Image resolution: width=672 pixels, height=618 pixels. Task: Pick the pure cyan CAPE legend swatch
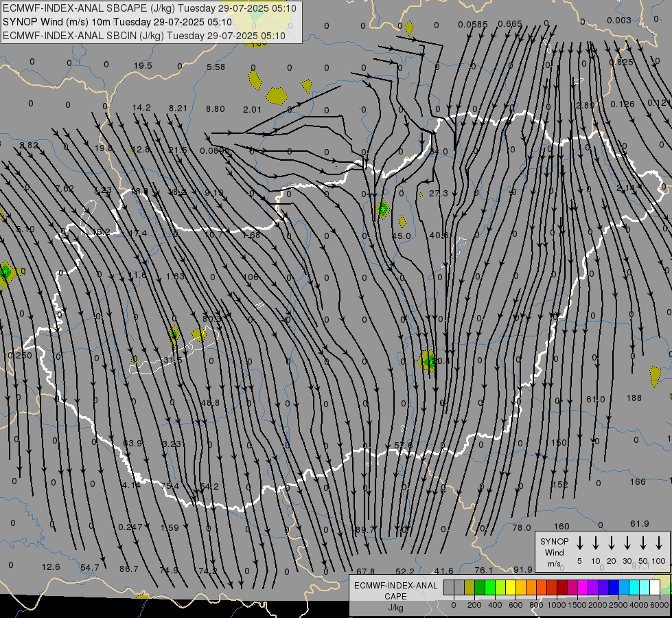(634, 587)
